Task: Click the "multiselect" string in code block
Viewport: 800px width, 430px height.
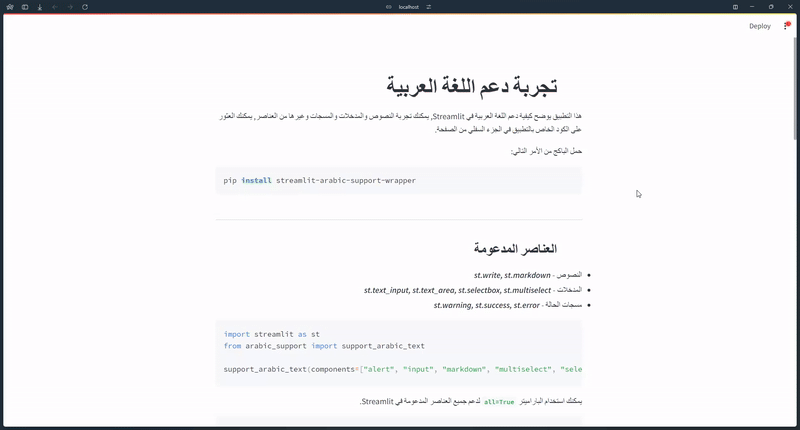Action: pos(523,369)
